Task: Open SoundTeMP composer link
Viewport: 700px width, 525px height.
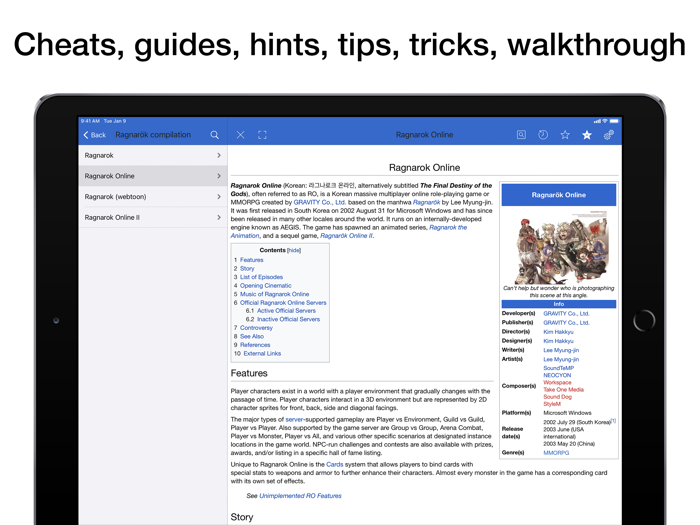Action: 558,368
